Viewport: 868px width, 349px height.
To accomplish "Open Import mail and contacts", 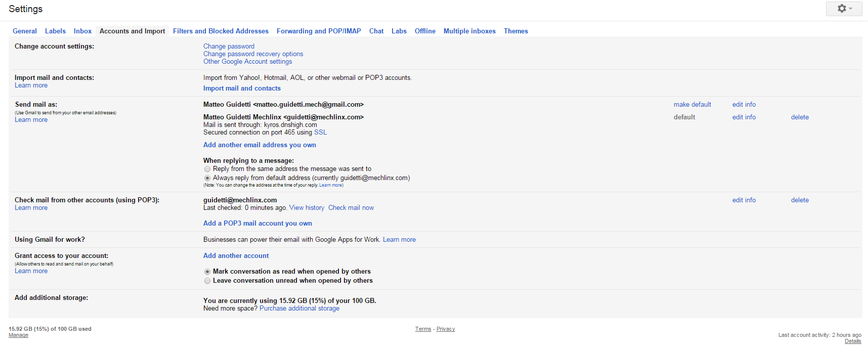I will click(x=242, y=88).
